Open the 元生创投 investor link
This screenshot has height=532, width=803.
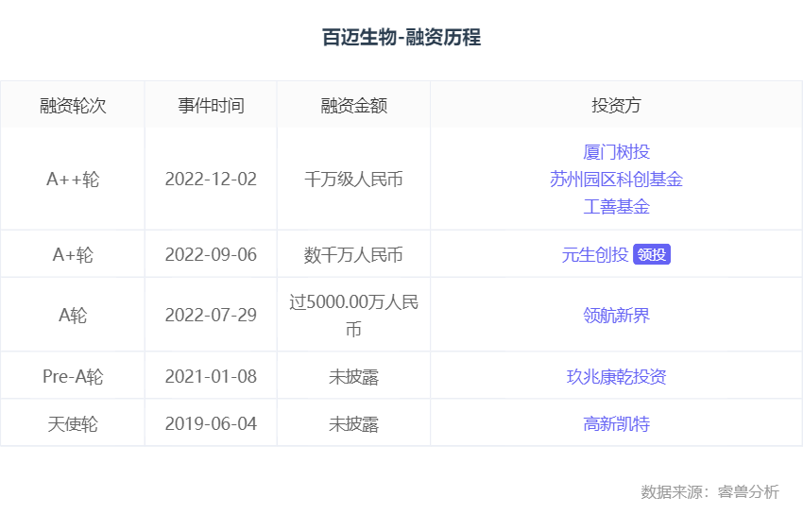595,255
